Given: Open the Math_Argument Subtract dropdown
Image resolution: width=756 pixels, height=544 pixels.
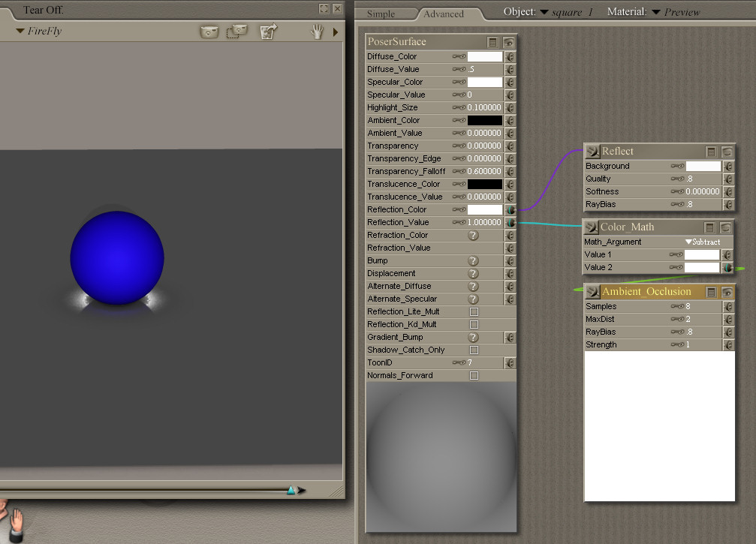Looking at the screenshot, I should pos(703,242).
